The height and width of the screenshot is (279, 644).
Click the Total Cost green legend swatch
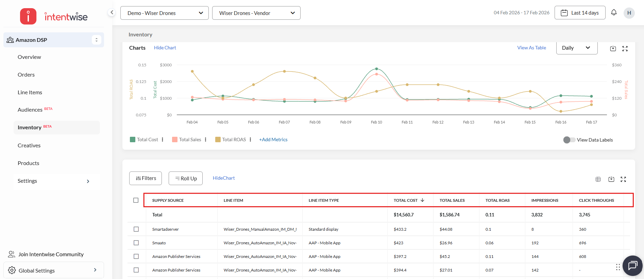tap(133, 139)
